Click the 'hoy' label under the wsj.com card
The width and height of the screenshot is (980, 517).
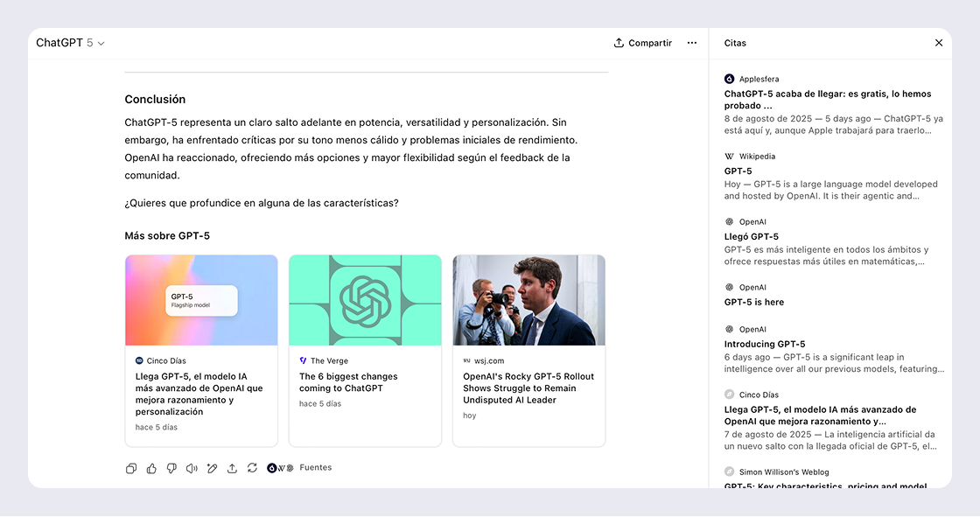[469, 416]
